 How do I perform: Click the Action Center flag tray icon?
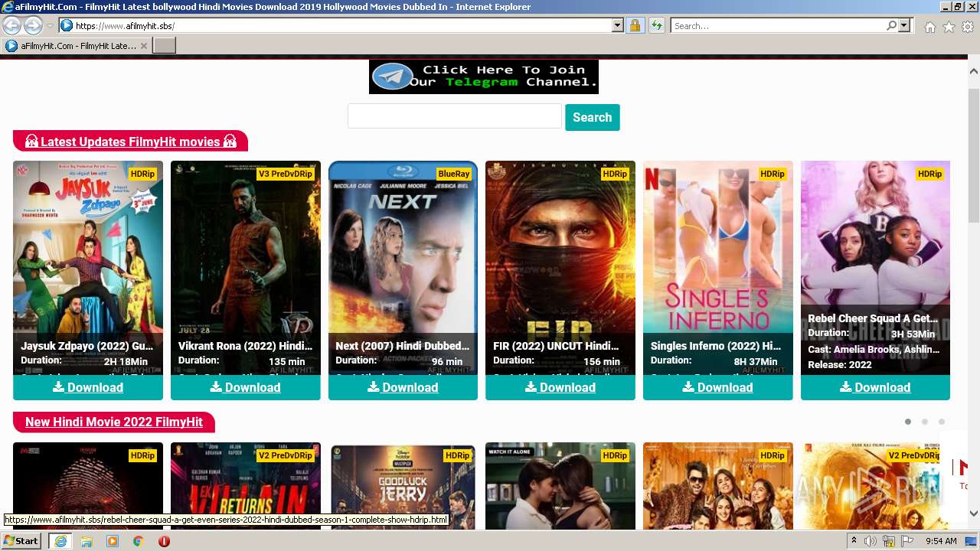point(907,541)
